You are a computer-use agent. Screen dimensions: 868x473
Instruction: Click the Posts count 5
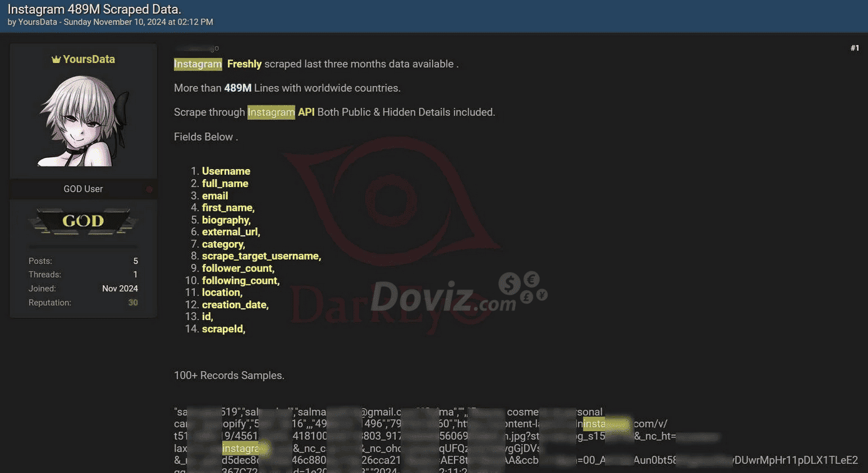135,261
